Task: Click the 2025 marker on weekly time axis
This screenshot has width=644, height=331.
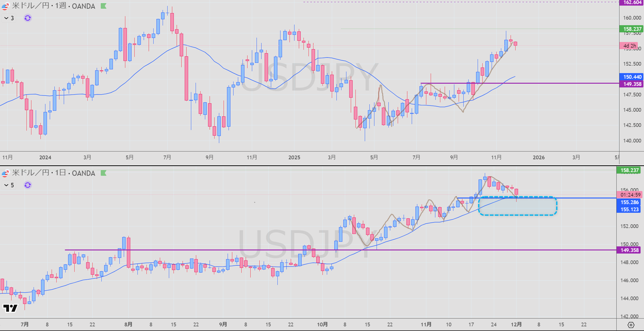Action: (294, 157)
